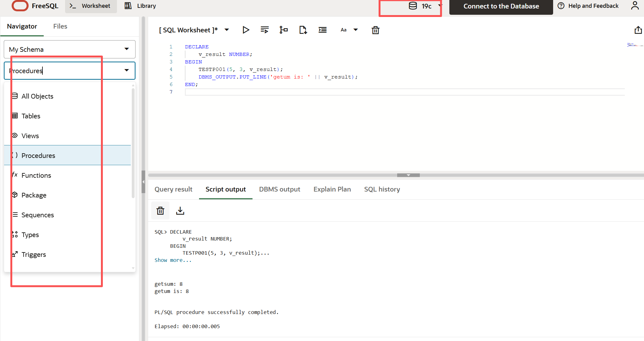Click the Explain Plan tree icon in toolbar

(283, 30)
